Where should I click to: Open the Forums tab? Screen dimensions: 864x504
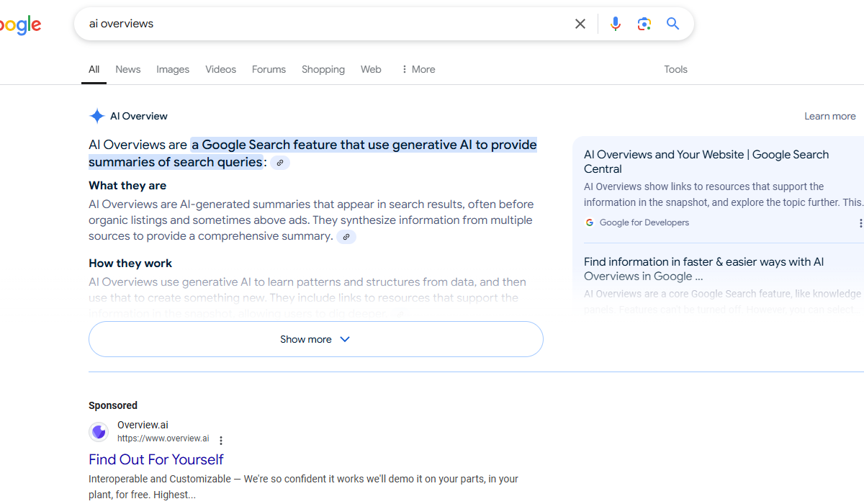[269, 69]
